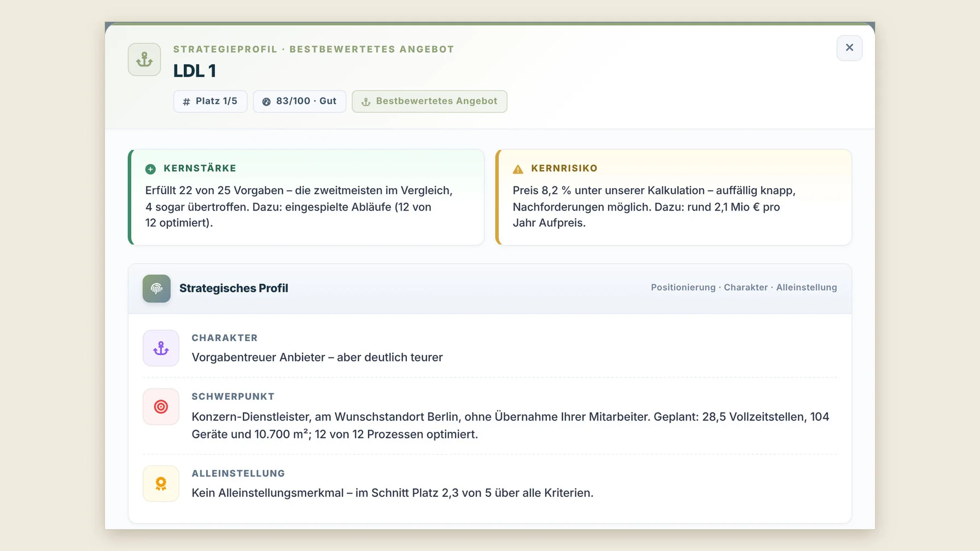Image resolution: width=980 pixels, height=551 pixels.
Task: Click 'Positionierung · Charakter · Alleinstellung' subtitle
Action: [x=744, y=288]
